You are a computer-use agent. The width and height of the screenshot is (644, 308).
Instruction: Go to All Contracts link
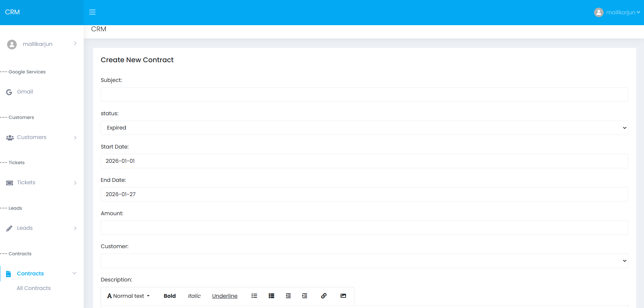tap(34, 288)
